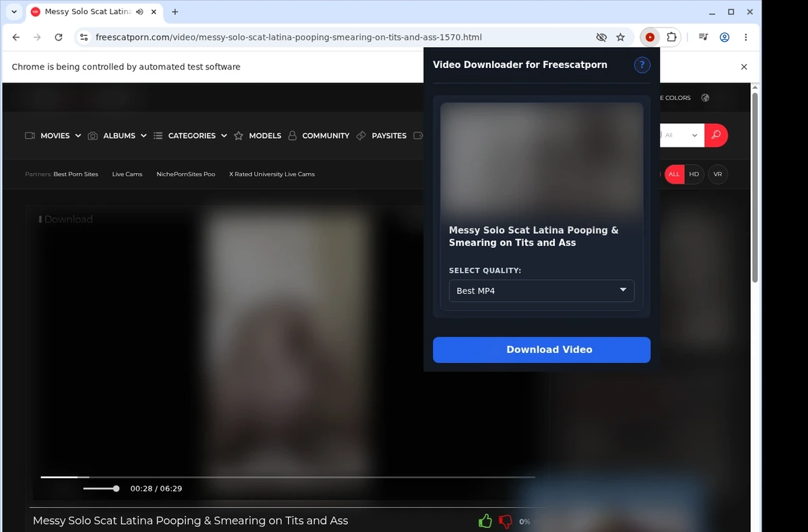Click the 00:28 / 06:29 time display
Screen dimensions: 808x532
pos(156,489)
